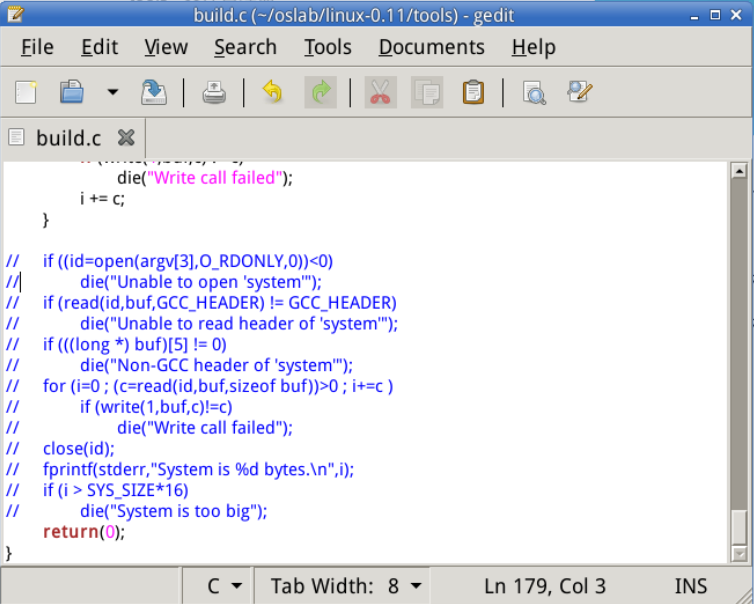
Task: Open the View menu
Action: pyautogui.click(x=166, y=47)
